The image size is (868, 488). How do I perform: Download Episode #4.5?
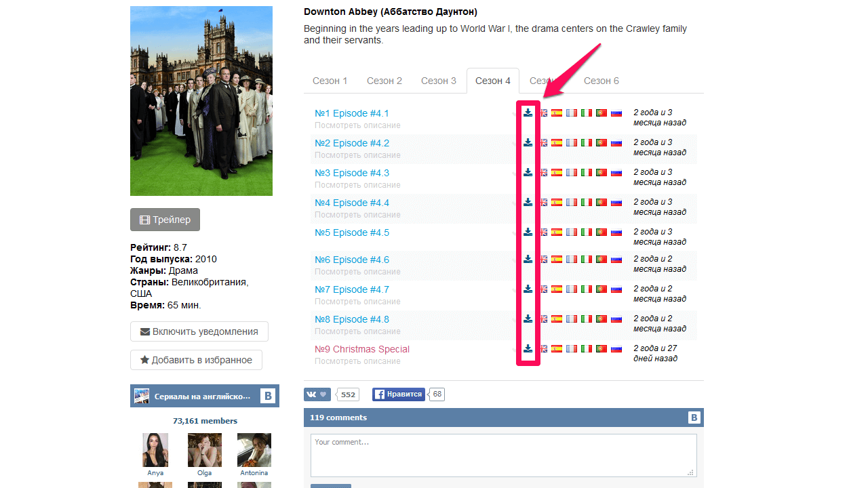pos(528,232)
